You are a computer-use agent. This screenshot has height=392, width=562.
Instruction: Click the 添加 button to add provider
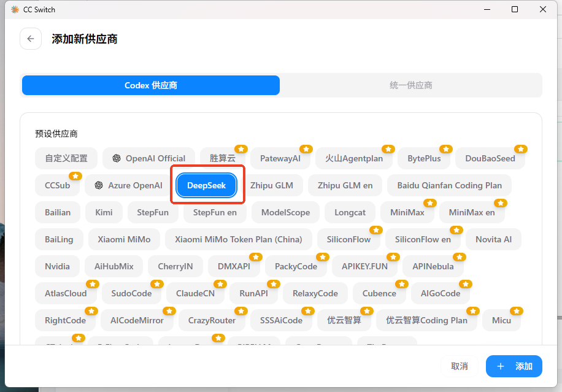click(514, 366)
